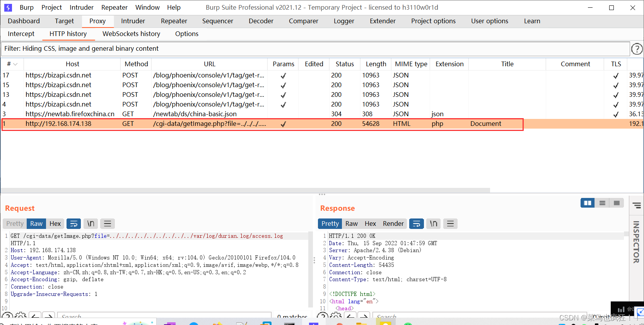Sort by the # column dropdown arrow
644x325 pixels.
tap(15, 64)
